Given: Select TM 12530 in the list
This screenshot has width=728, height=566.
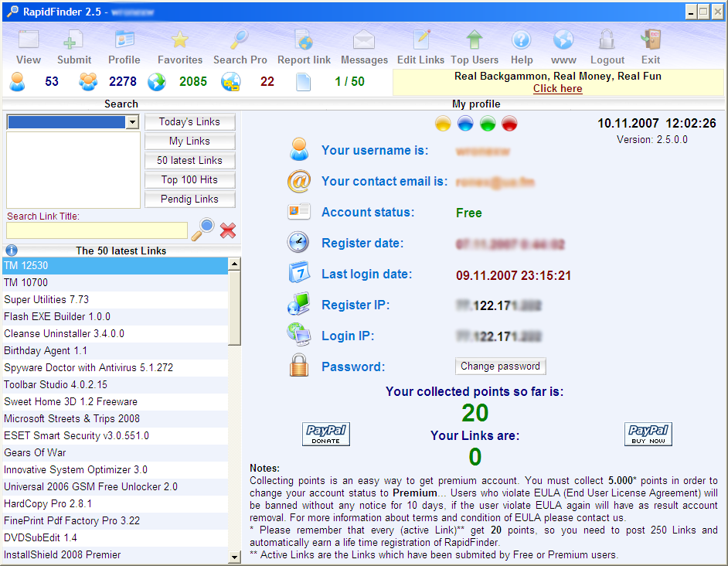Looking at the screenshot, I should click(115, 265).
